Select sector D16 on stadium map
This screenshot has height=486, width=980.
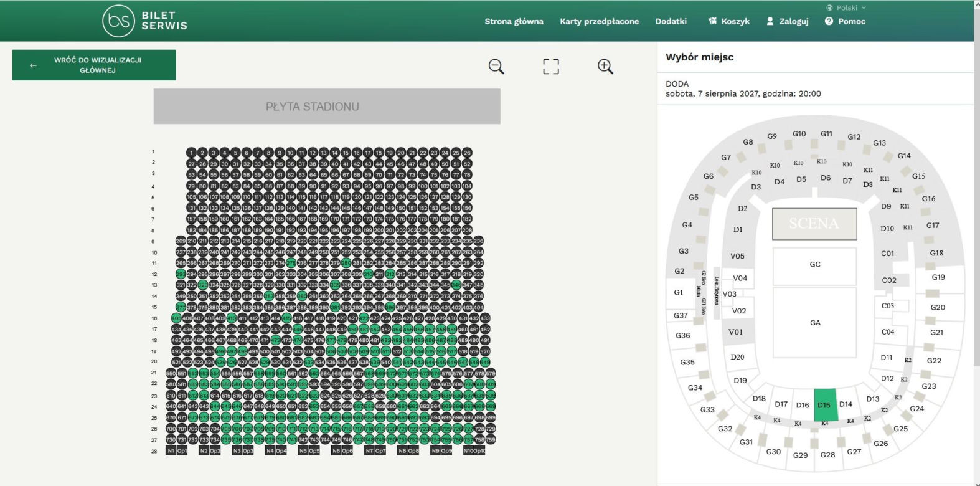pos(803,405)
